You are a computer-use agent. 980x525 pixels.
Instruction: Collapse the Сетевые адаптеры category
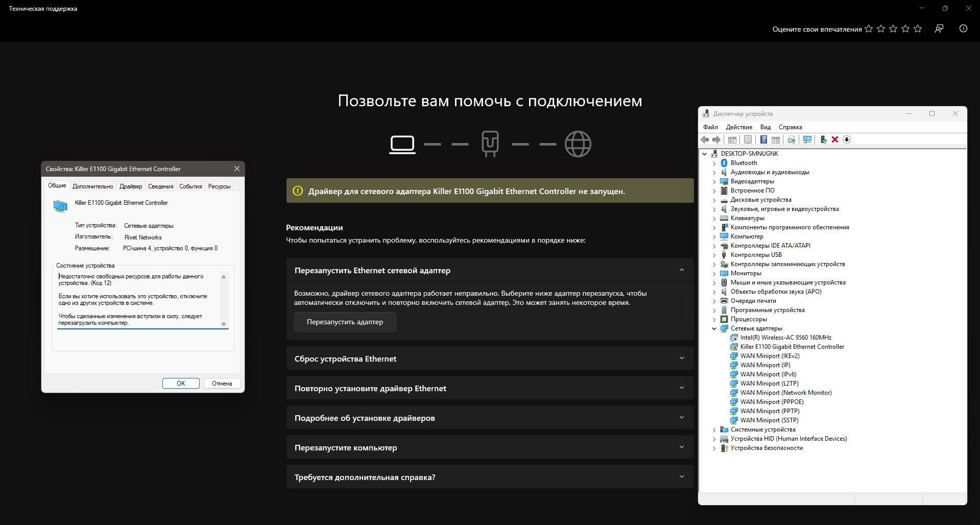click(x=714, y=329)
